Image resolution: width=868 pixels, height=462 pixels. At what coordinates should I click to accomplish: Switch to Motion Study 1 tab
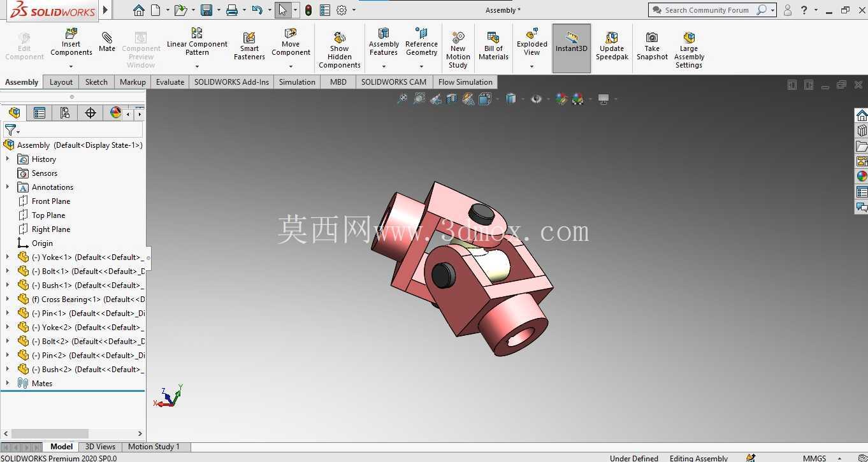click(154, 447)
